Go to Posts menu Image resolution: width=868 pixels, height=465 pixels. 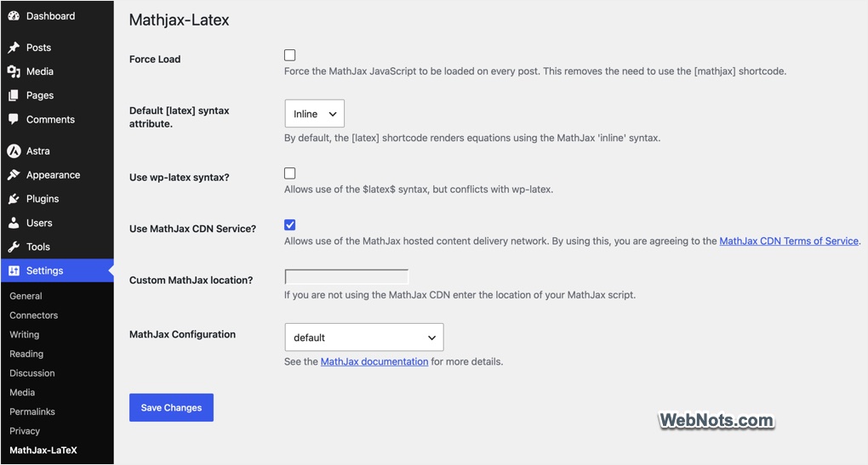coord(39,48)
